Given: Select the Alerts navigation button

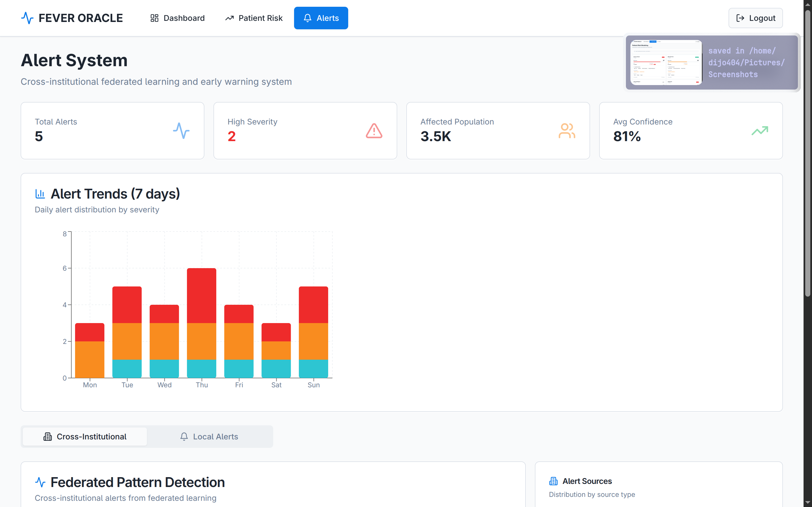Looking at the screenshot, I should click(x=321, y=18).
